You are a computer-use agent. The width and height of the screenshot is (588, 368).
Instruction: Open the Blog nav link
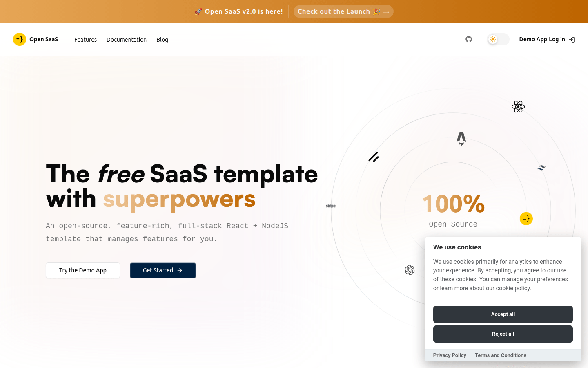point(162,40)
